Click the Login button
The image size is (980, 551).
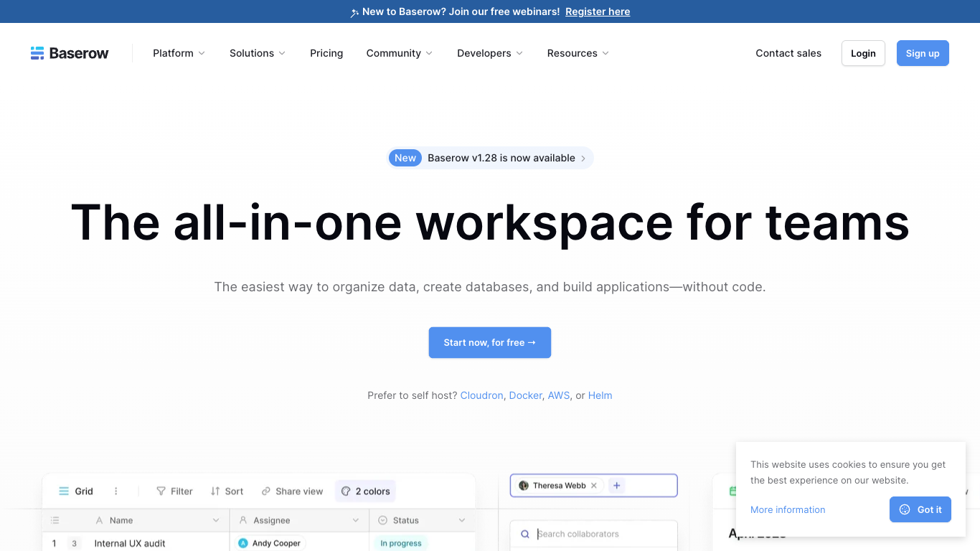coord(863,53)
